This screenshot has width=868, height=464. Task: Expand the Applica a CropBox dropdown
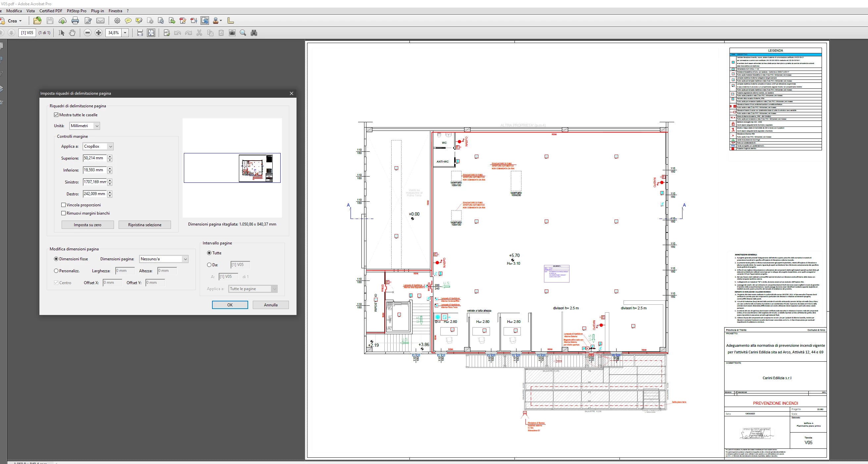(x=98, y=147)
